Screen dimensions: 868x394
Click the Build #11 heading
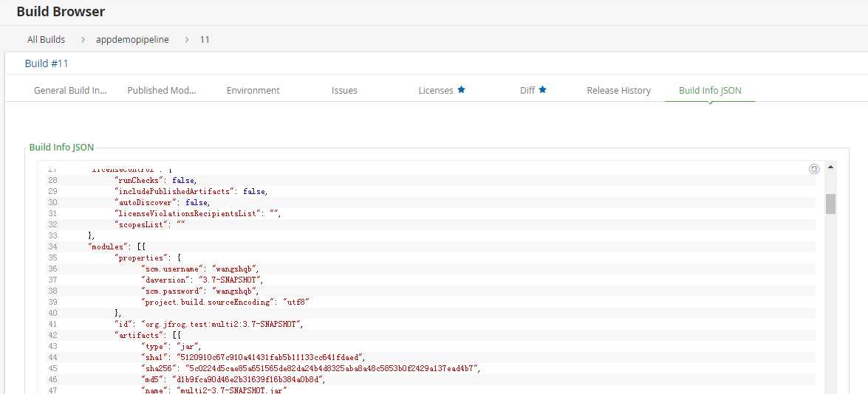(x=47, y=63)
